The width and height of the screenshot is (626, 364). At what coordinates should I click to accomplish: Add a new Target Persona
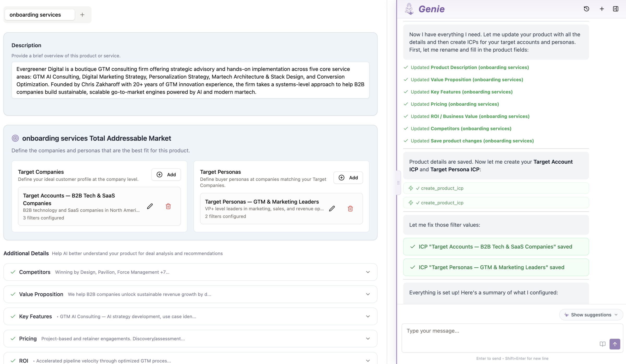coord(348,178)
